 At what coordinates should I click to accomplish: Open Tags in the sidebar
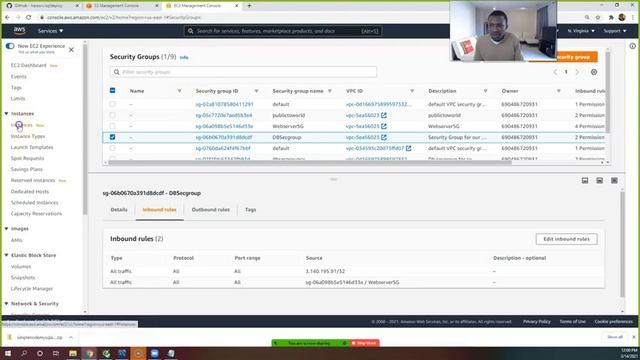[16, 87]
